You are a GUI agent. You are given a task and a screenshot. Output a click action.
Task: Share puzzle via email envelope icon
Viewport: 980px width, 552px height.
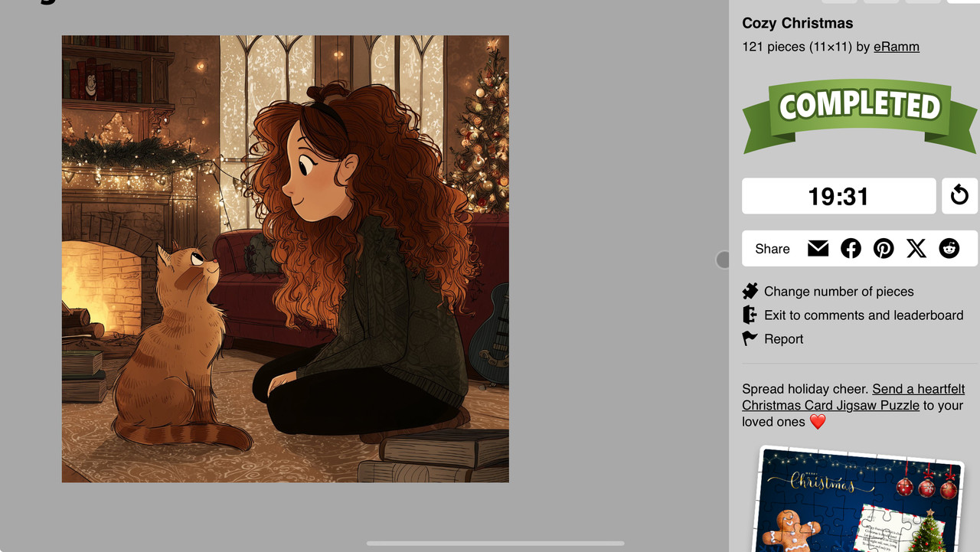[x=818, y=248]
